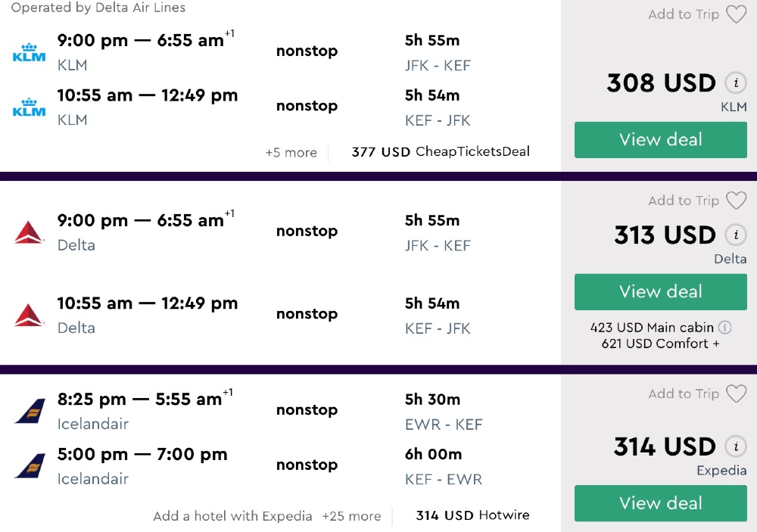
Task: View deal for the 314 USD Expedia flight
Action: (660, 503)
